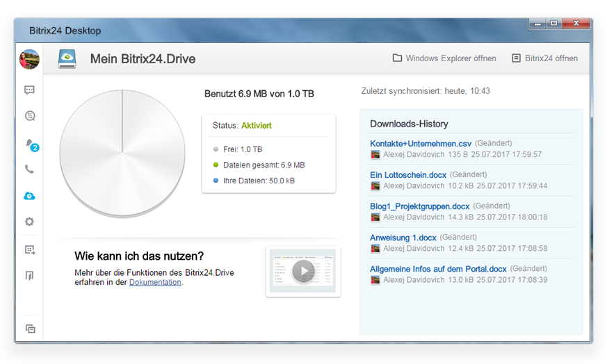Screen dimensions: 607x364
Task: Open the Dokumentation link
Action: (x=155, y=283)
